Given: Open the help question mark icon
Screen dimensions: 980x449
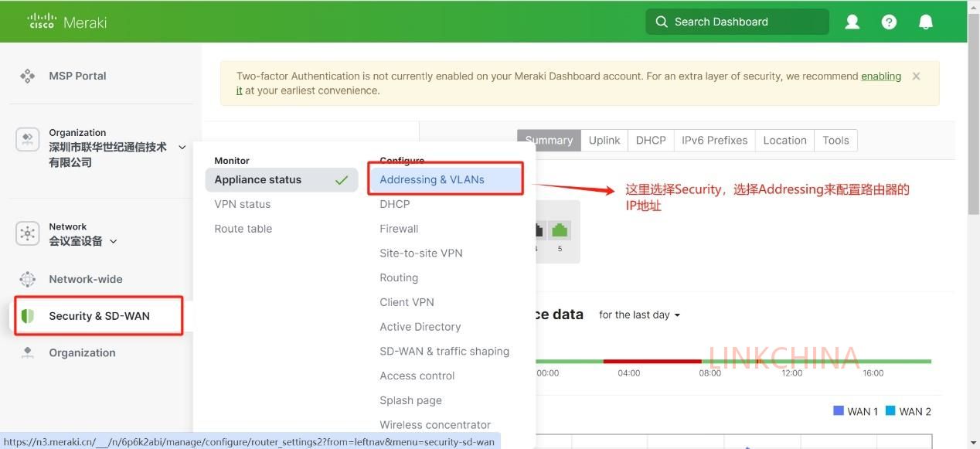Looking at the screenshot, I should [889, 22].
